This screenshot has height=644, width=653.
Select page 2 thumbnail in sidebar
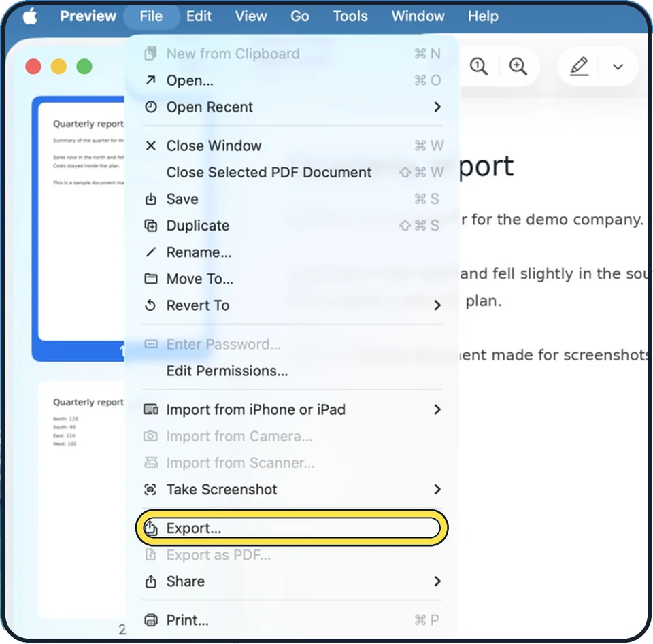pos(82,500)
